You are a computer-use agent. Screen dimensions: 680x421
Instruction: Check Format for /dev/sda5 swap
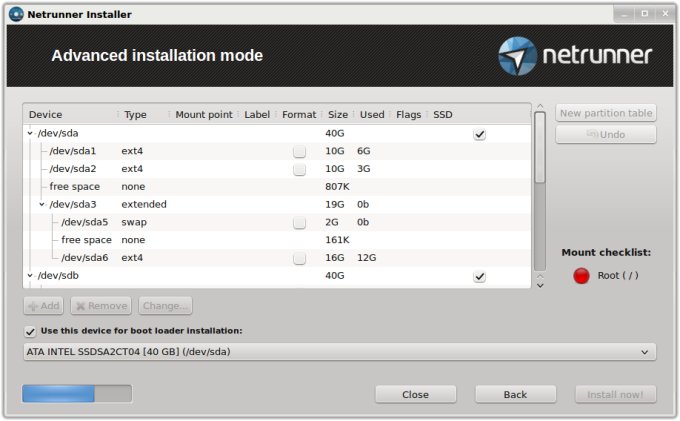[299, 222]
